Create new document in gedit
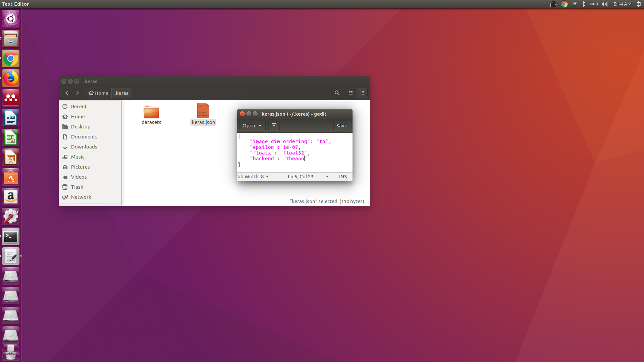This screenshot has width=644, height=362. click(274, 126)
